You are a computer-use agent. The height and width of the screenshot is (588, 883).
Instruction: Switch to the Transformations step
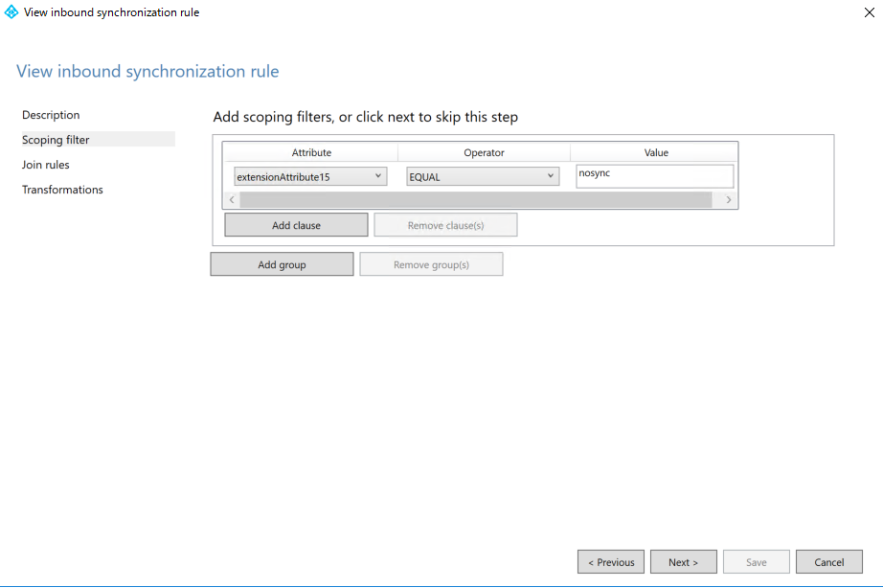[x=62, y=189]
